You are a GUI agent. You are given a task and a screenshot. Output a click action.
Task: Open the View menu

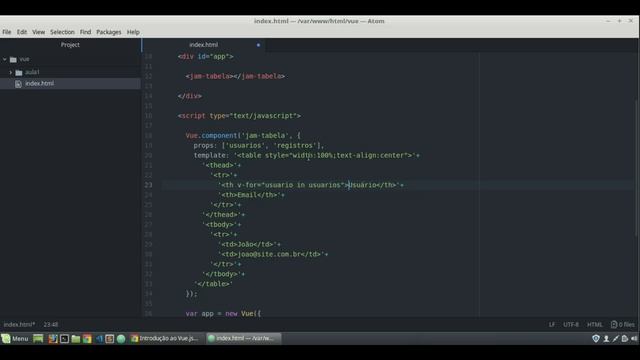38,32
